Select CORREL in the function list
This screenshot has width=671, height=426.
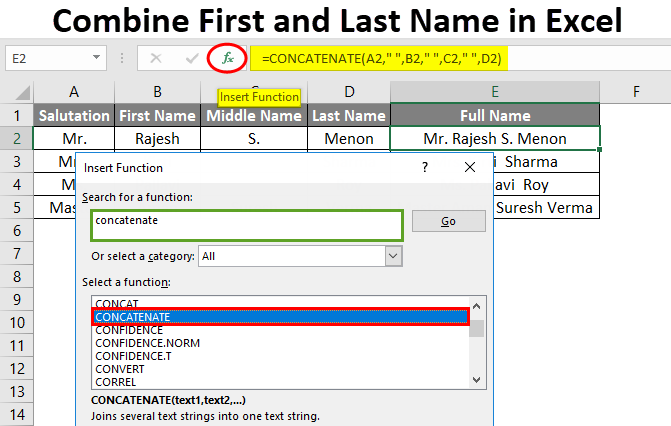[280, 382]
